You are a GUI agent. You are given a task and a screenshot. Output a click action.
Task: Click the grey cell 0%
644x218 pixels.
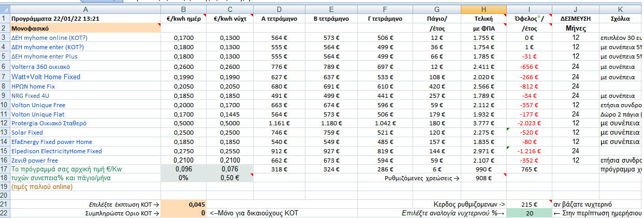184,178
